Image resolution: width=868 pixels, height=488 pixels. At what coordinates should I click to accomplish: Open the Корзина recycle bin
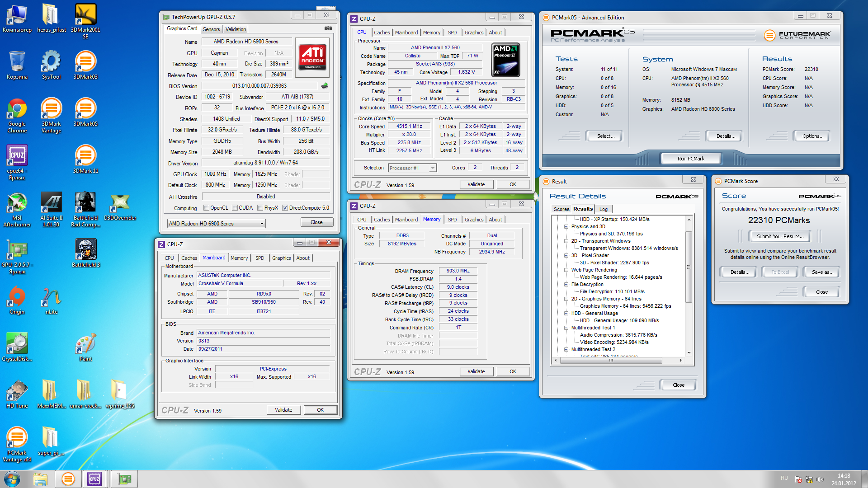(17, 65)
